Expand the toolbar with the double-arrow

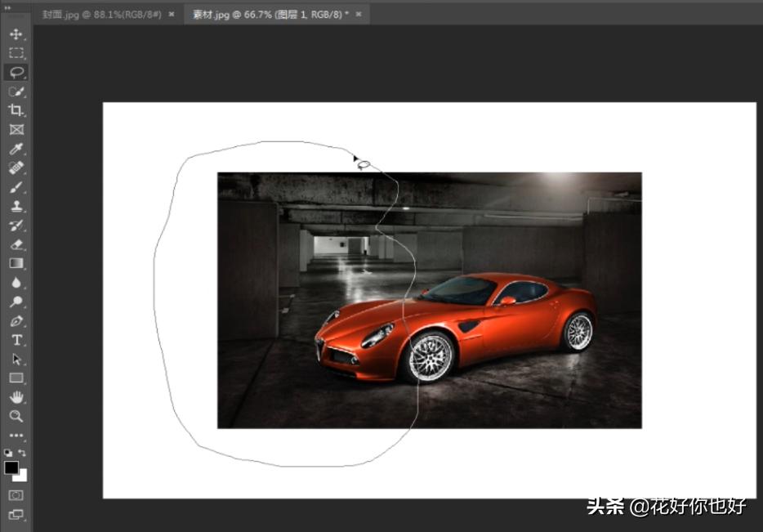tap(8, 7)
